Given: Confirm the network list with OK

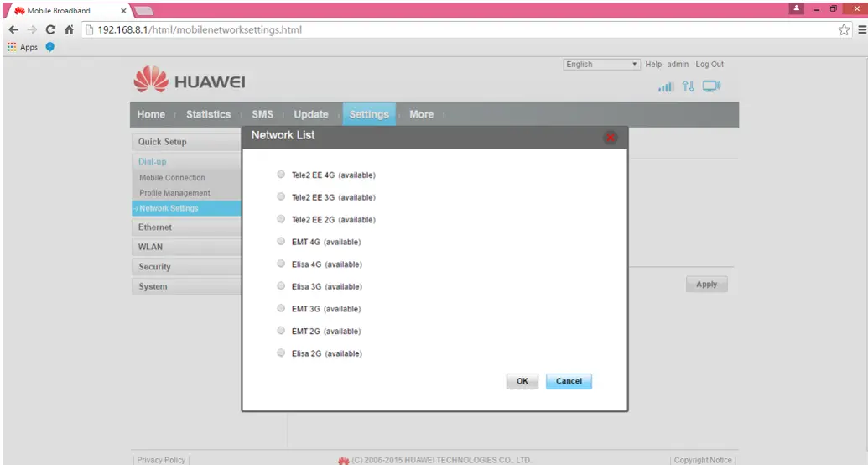Looking at the screenshot, I should point(522,381).
